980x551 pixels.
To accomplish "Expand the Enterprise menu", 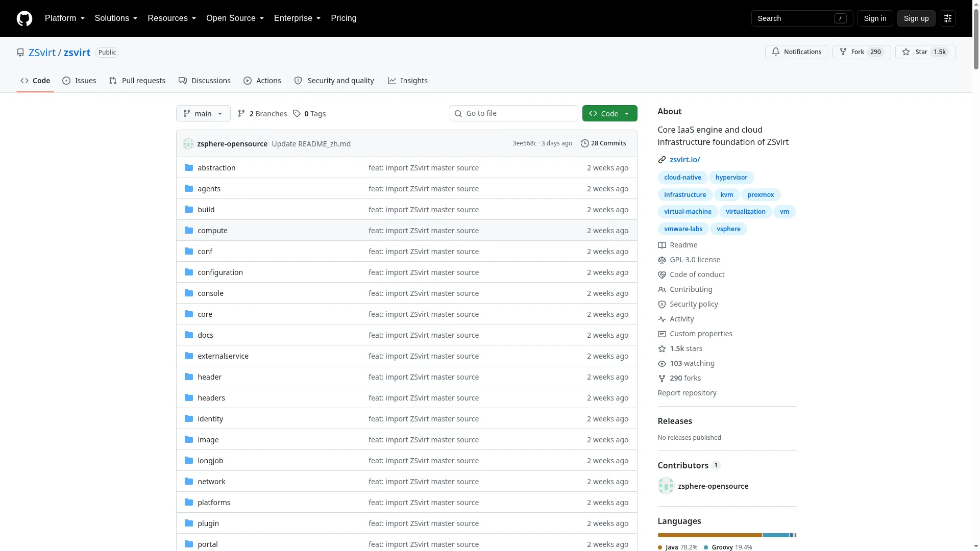I will [x=297, y=18].
